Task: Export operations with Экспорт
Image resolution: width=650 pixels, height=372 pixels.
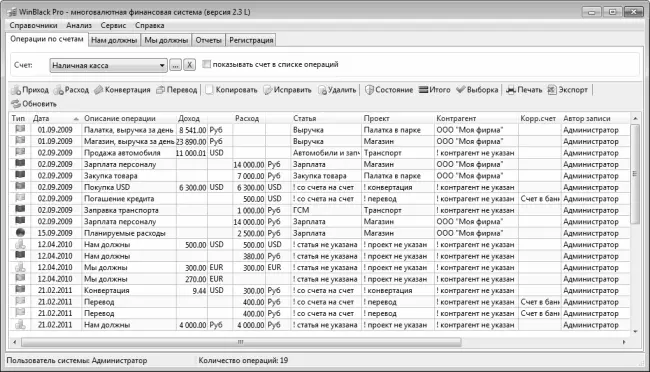Action: click(x=568, y=90)
